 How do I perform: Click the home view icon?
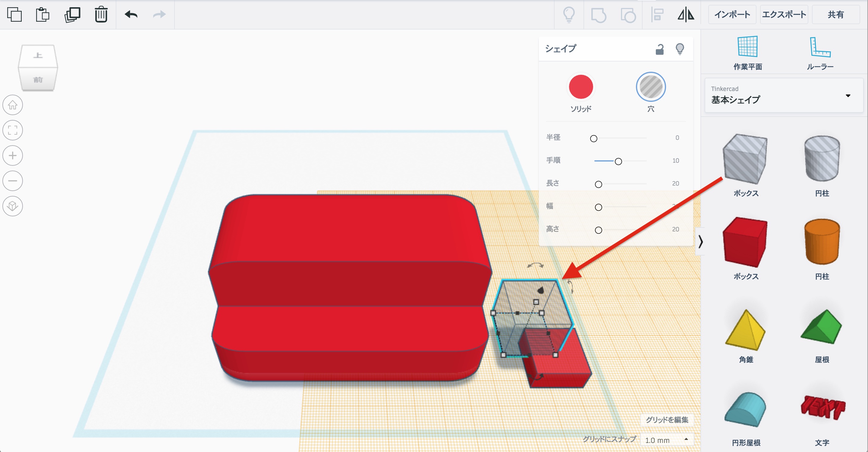13,105
